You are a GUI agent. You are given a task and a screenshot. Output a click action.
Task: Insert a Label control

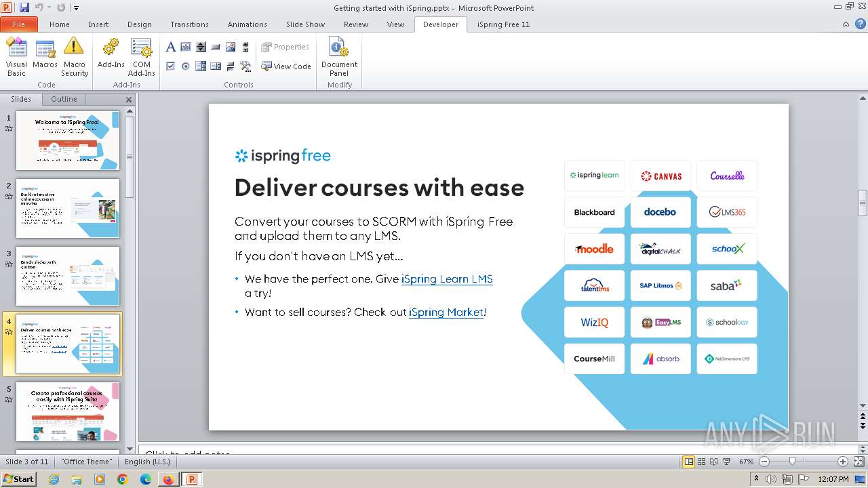point(171,47)
